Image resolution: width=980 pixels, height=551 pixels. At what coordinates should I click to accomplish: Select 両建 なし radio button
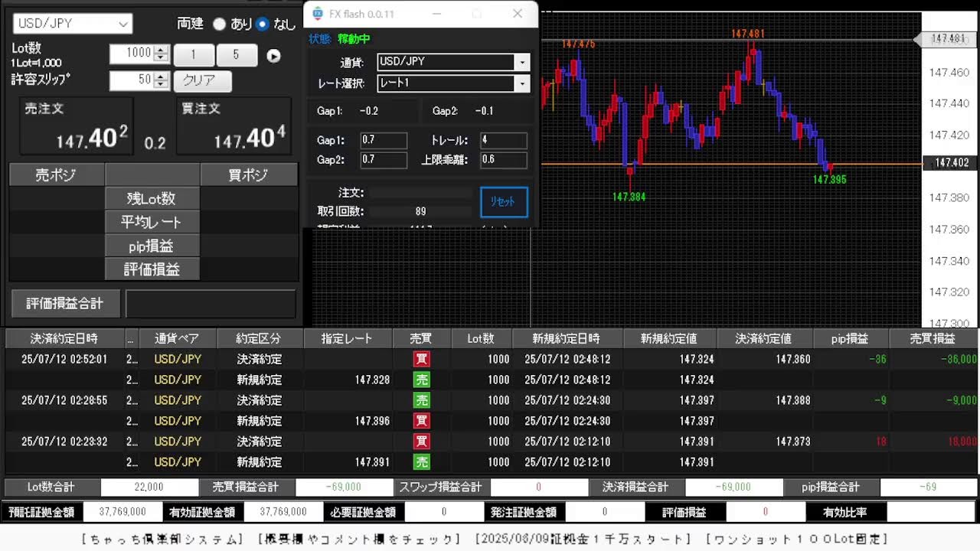tap(263, 24)
